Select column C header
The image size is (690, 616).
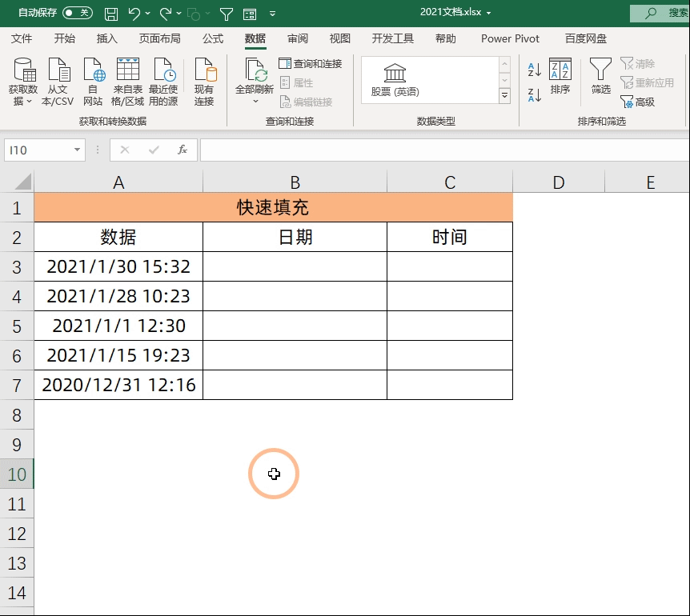[x=450, y=182]
